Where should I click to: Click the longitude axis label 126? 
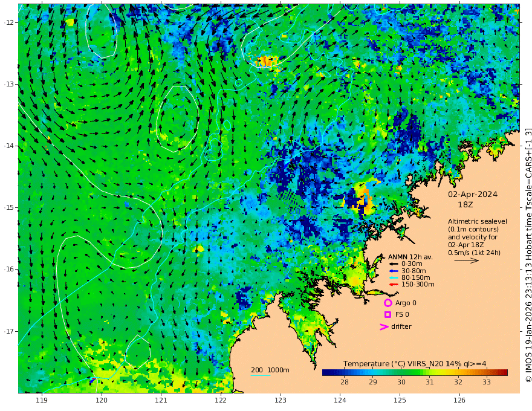[459, 400]
